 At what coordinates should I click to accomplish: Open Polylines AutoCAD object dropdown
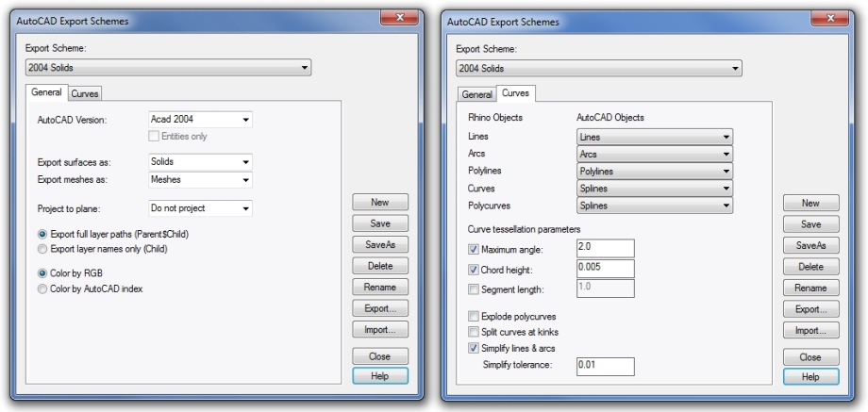point(655,172)
